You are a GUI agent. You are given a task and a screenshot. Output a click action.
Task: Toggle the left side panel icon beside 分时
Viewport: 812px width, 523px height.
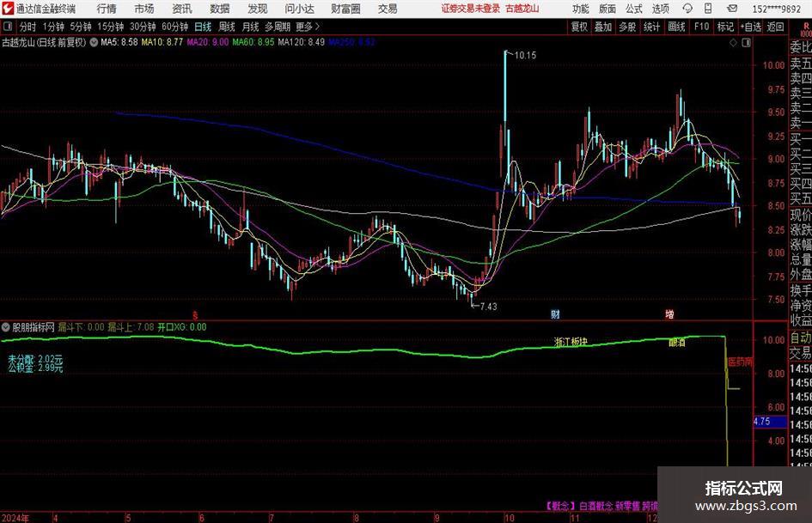(7, 27)
